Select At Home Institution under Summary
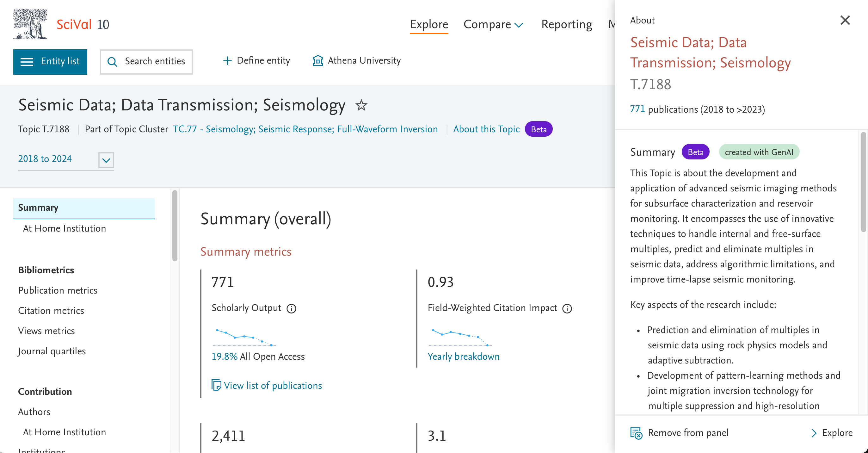 click(x=65, y=228)
